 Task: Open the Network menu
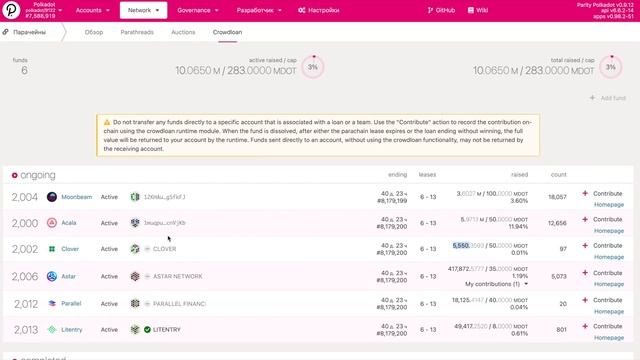click(143, 10)
